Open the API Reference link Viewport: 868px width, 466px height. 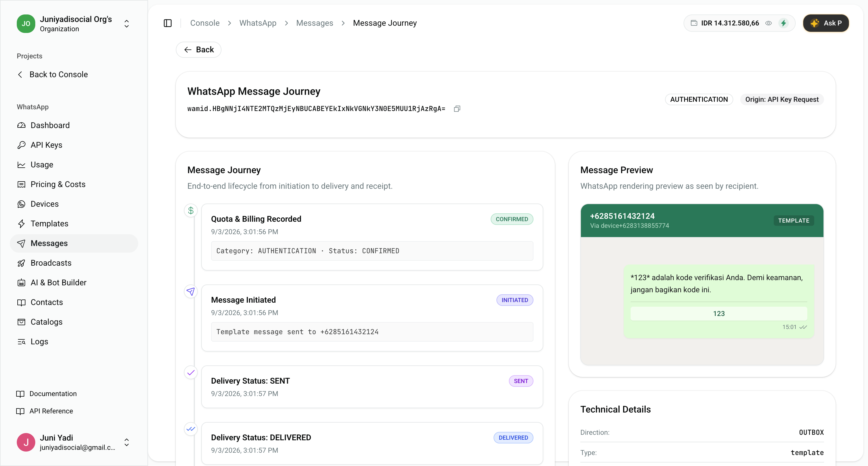[x=45, y=411]
